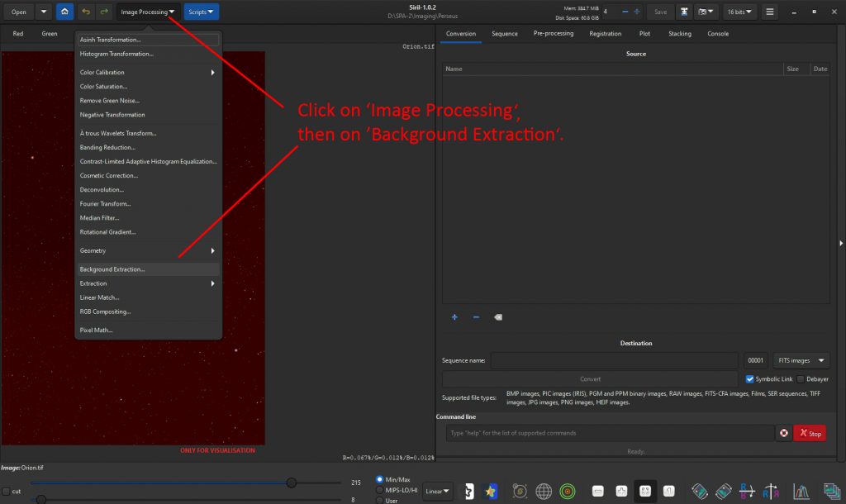846x504 pixels.
Task: Click the histogram icon in bottom toolbar
Action: tap(801, 491)
